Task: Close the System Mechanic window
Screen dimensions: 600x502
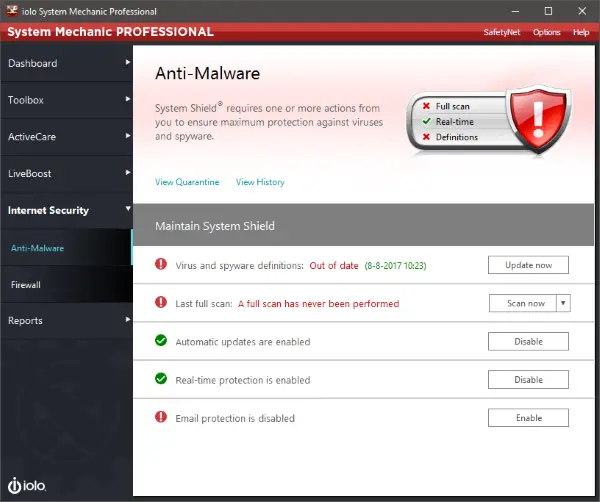Action: coord(582,11)
